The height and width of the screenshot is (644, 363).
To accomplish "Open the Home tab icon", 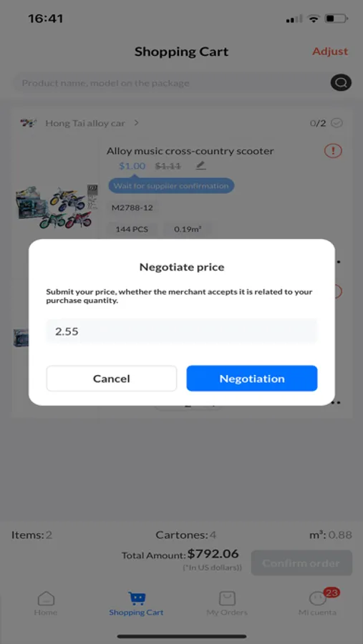I will (46, 598).
